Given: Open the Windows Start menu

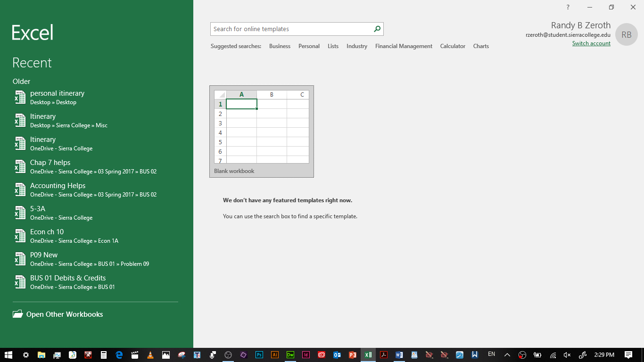Looking at the screenshot, I should [8, 355].
